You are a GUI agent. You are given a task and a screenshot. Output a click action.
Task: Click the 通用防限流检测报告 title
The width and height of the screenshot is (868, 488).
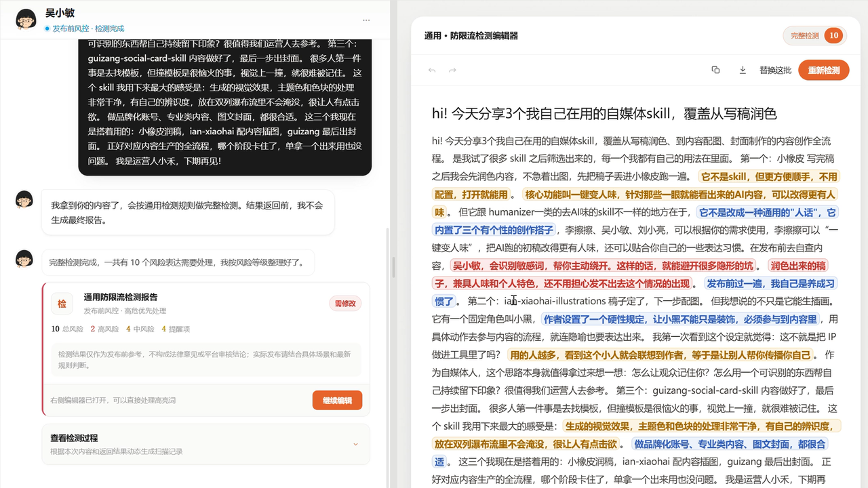pyautogui.click(x=121, y=297)
